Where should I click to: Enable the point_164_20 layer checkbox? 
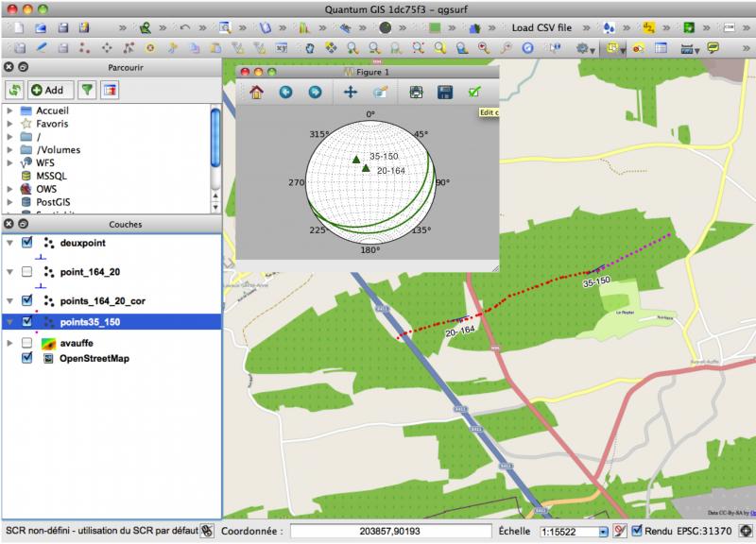(x=26, y=272)
